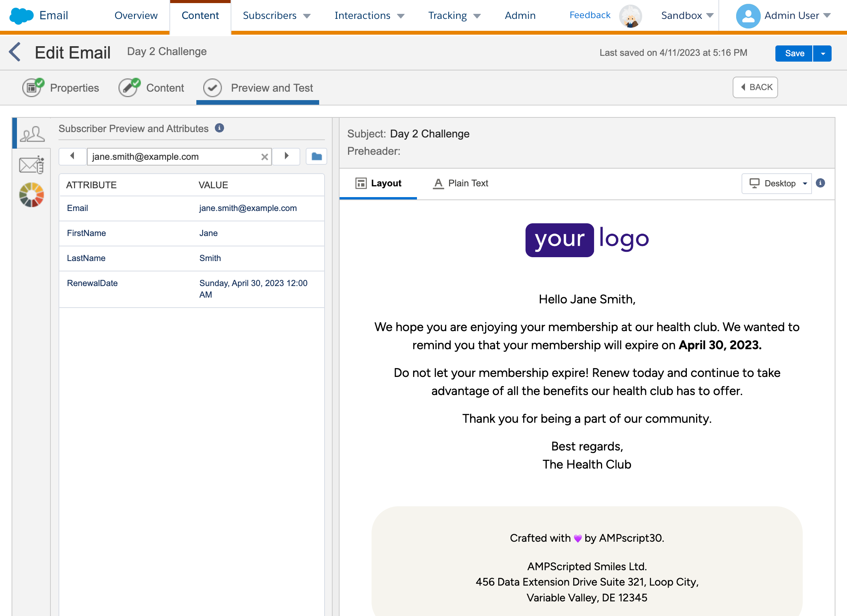Viewport: 847px width, 616px height.
Task: Click the BACK button
Action: 755,87
